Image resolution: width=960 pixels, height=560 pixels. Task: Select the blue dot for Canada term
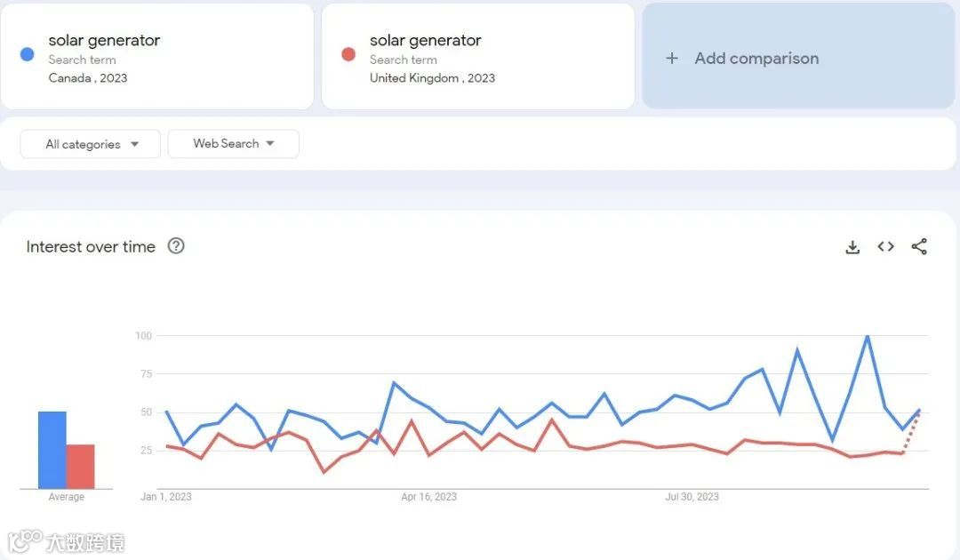pyautogui.click(x=26, y=53)
